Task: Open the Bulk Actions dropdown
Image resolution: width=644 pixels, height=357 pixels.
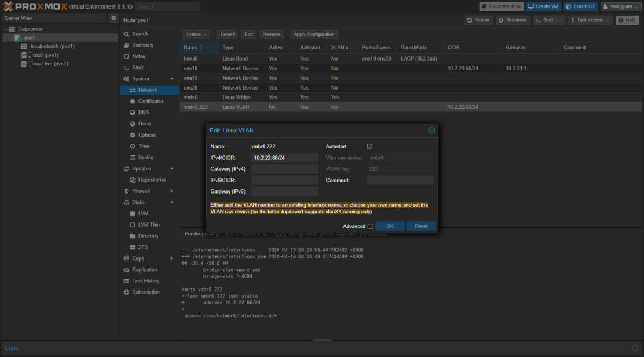Action: click(x=590, y=20)
